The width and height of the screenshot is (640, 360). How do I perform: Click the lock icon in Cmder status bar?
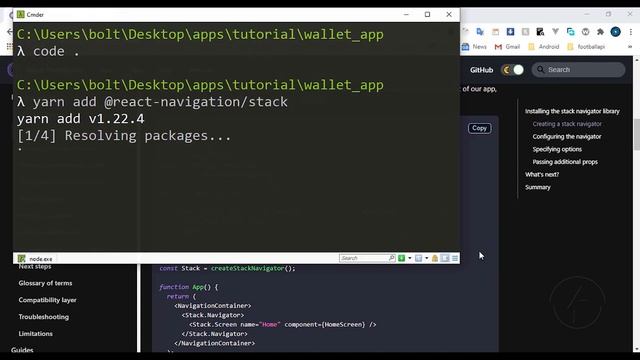click(x=435, y=258)
